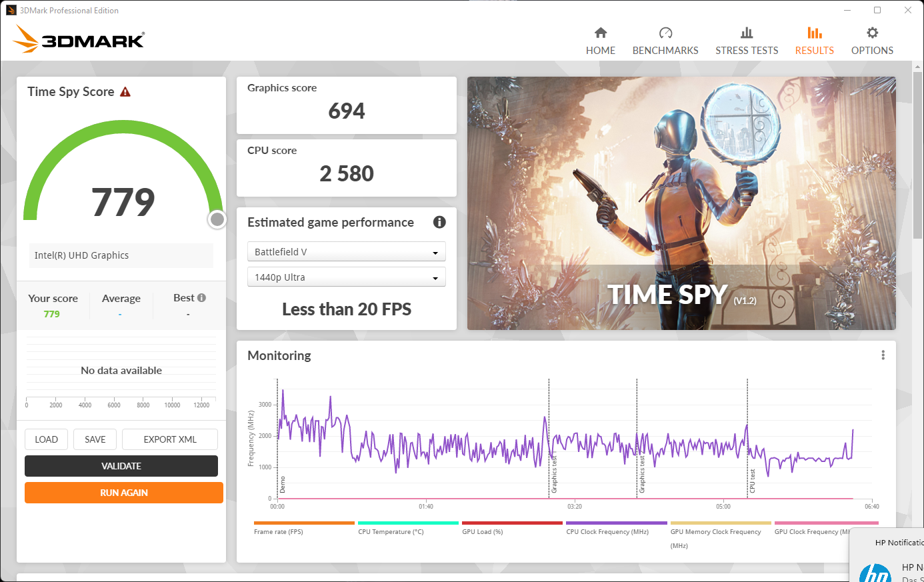Expand the Battlefield V game dropdown

click(x=346, y=252)
